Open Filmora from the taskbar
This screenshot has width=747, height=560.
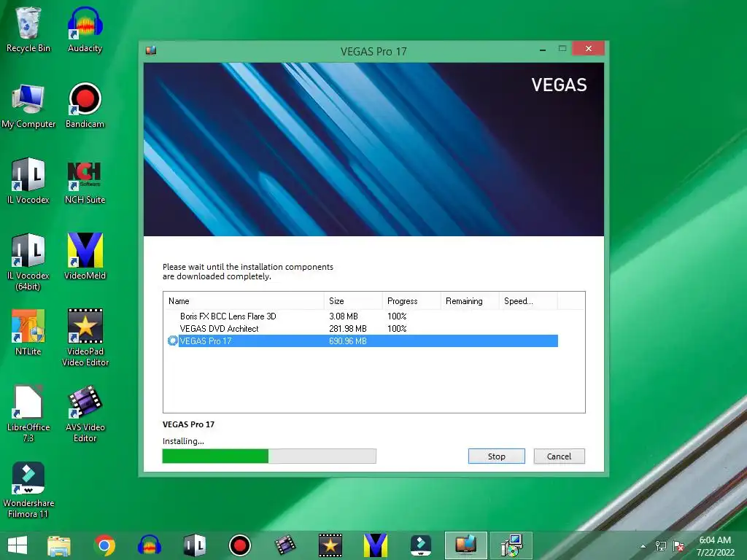click(x=421, y=545)
